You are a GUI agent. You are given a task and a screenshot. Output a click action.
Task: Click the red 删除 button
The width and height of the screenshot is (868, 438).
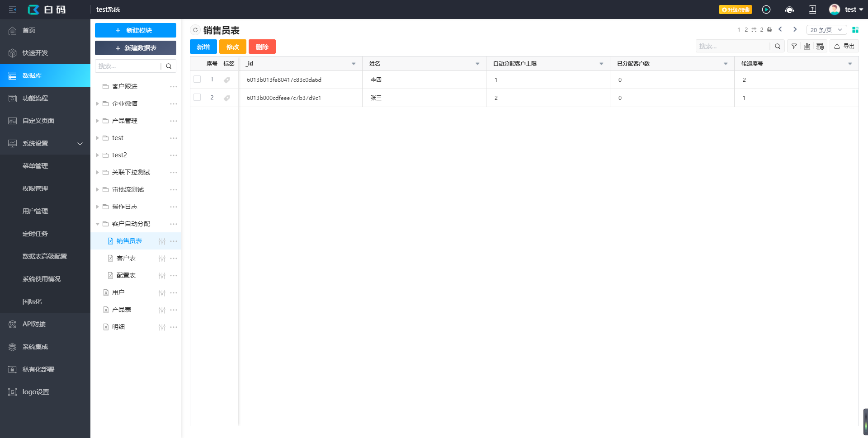[262, 47]
